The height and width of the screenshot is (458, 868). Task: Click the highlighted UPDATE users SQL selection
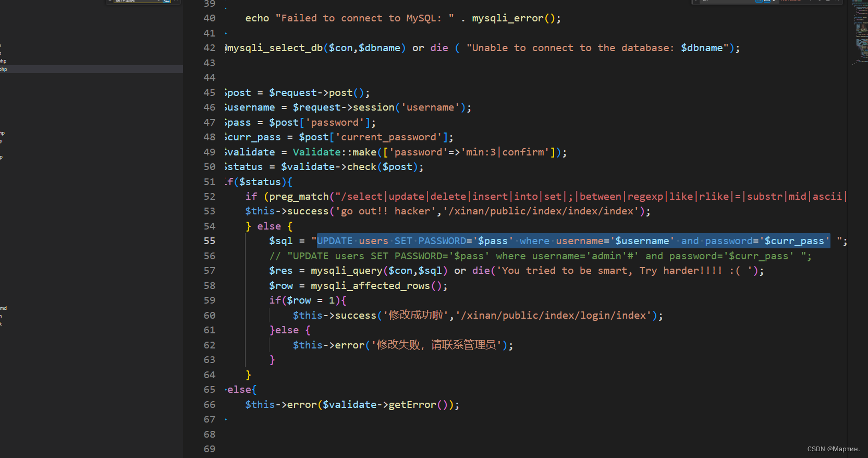pyautogui.click(x=573, y=241)
